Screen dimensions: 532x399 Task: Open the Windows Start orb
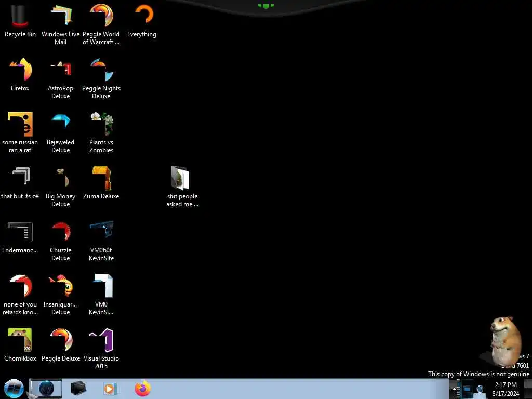click(14, 389)
